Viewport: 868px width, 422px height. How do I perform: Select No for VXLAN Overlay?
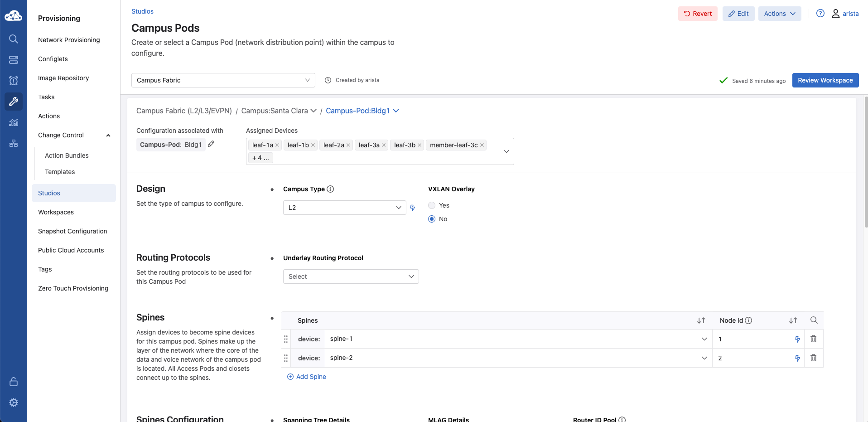coord(432,219)
